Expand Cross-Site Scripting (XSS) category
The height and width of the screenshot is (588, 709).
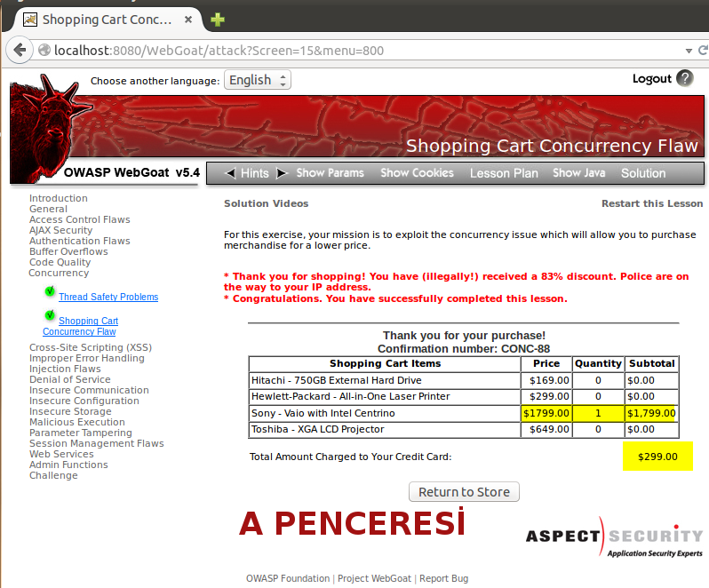coord(91,347)
